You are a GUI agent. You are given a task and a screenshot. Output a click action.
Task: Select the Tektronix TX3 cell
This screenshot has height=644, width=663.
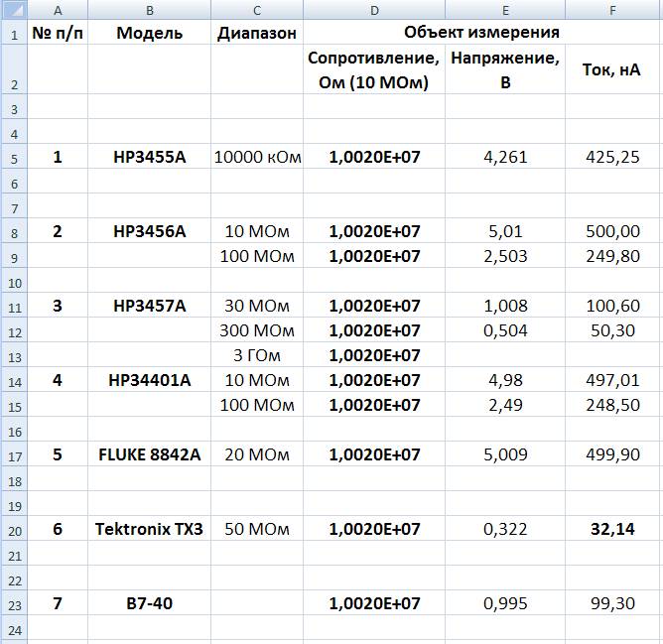pos(149,528)
